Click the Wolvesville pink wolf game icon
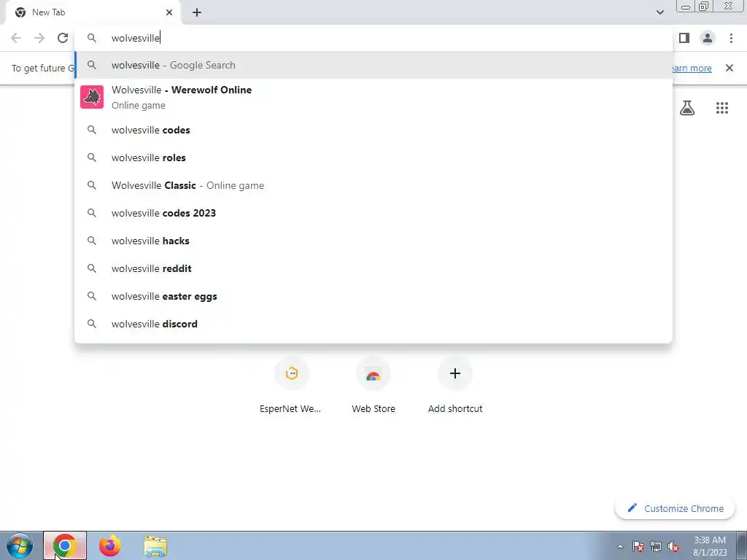Image resolution: width=747 pixels, height=560 pixels. tap(92, 97)
